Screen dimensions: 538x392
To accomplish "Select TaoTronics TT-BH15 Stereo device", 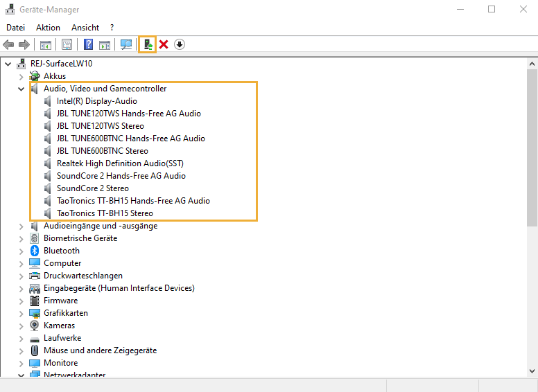I will click(x=105, y=213).
